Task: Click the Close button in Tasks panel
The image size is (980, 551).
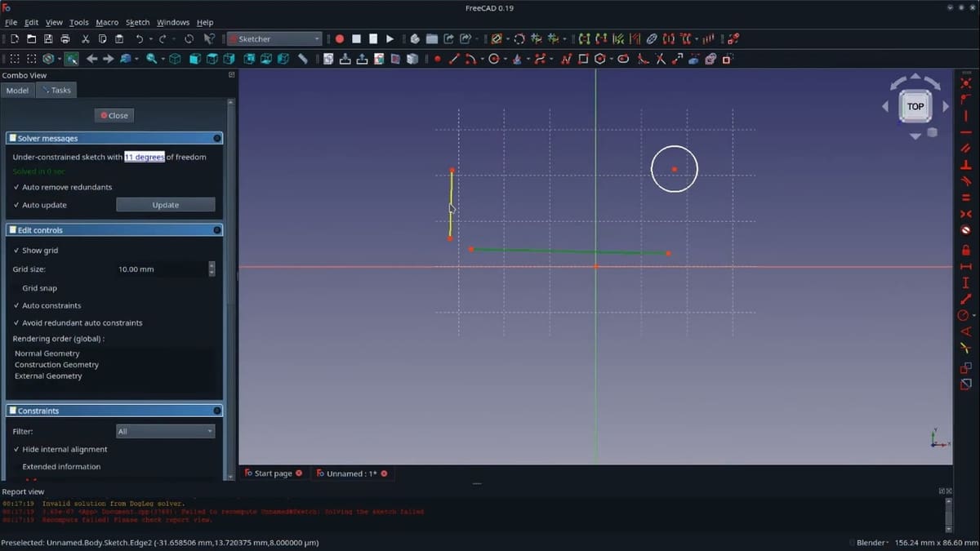Action: [x=114, y=115]
